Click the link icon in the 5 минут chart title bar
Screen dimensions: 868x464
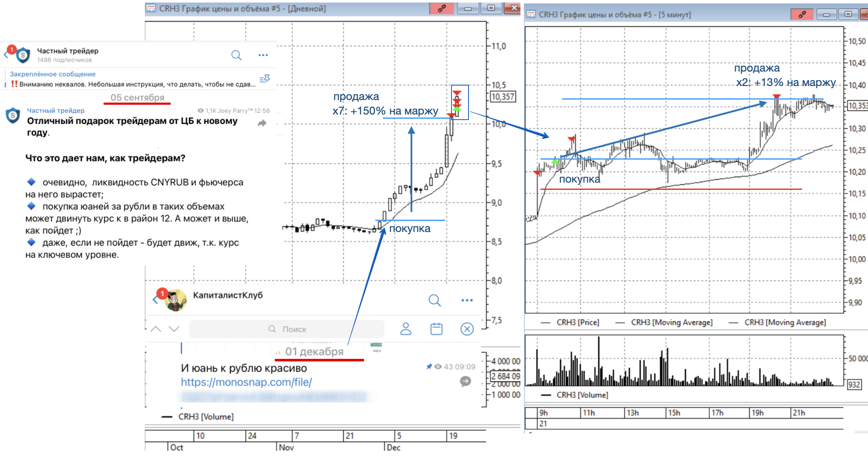[802, 14]
